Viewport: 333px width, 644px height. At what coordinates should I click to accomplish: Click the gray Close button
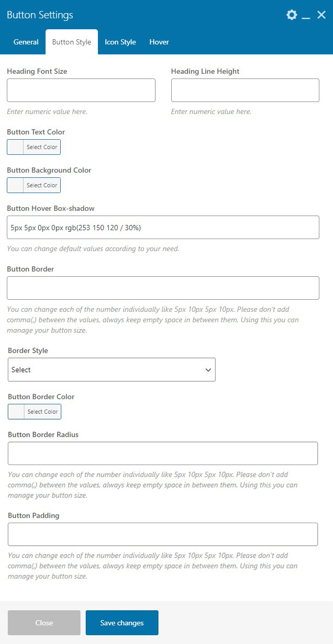[x=44, y=623]
